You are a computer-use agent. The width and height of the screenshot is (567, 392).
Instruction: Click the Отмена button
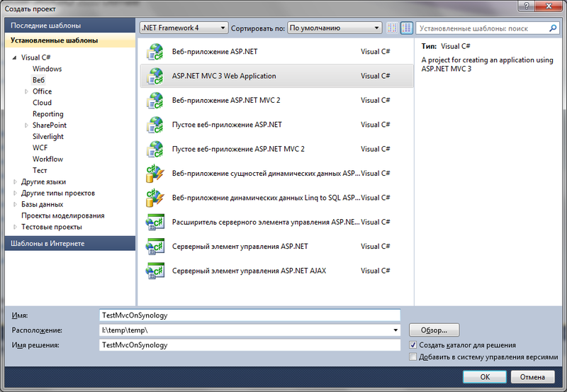pyautogui.click(x=532, y=377)
